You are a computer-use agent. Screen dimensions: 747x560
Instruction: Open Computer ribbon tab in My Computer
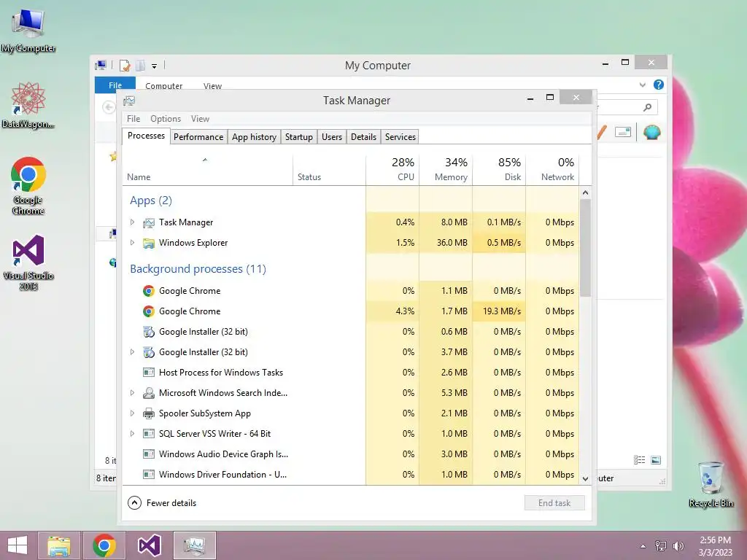coord(163,86)
